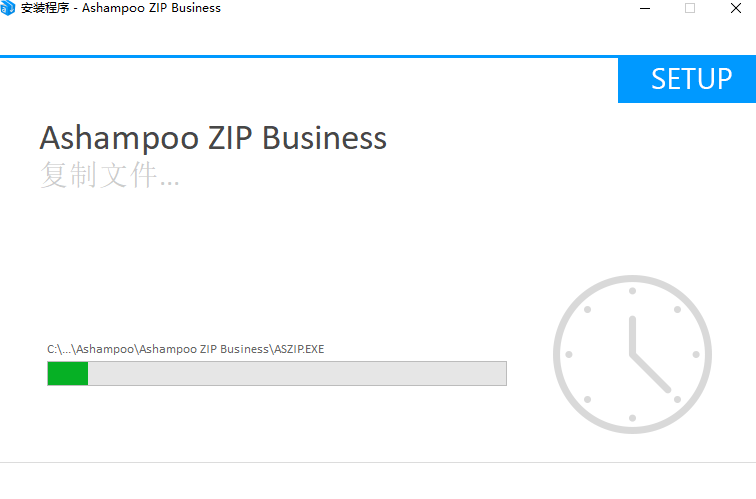Image resolution: width=756 pixels, height=499 pixels.
Task: Minimize the setup window
Action: (643, 8)
